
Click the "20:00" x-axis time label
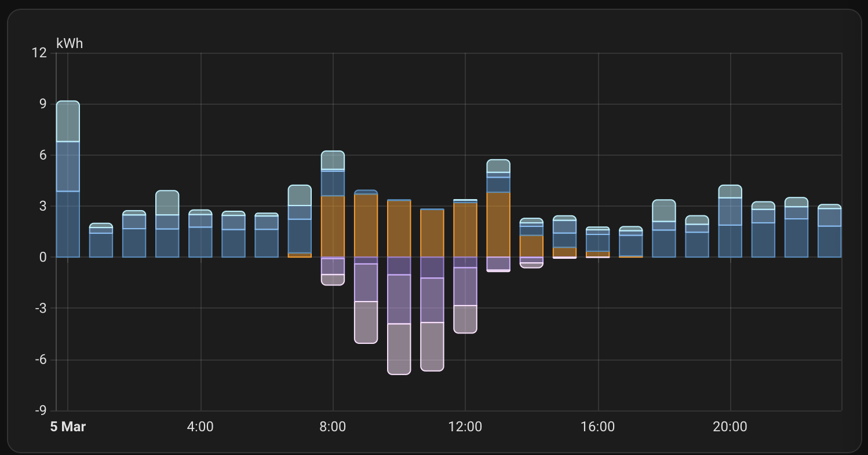pos(730,427)
